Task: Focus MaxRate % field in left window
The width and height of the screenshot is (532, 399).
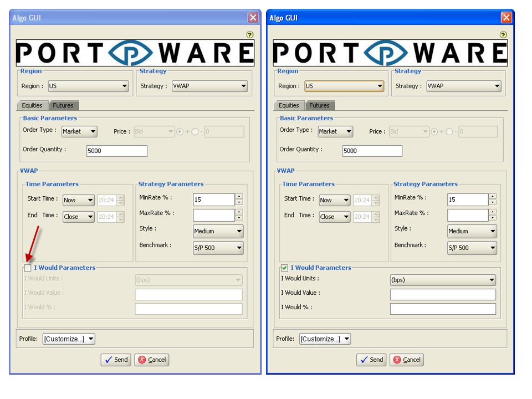Action: (214, 216)
